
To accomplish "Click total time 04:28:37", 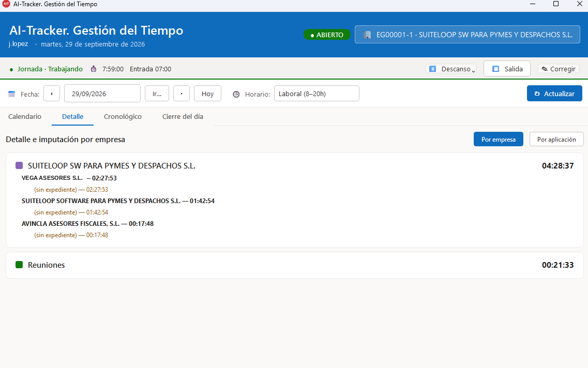I will coord(557,165).
